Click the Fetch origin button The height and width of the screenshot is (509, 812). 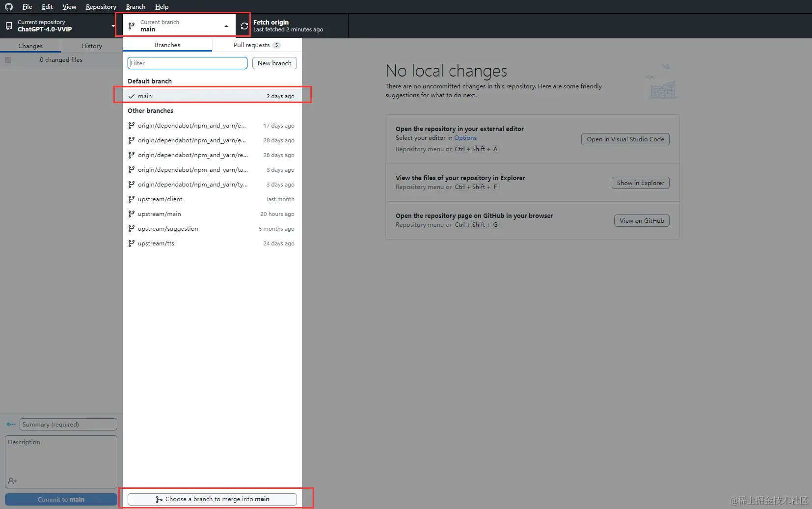293,26
